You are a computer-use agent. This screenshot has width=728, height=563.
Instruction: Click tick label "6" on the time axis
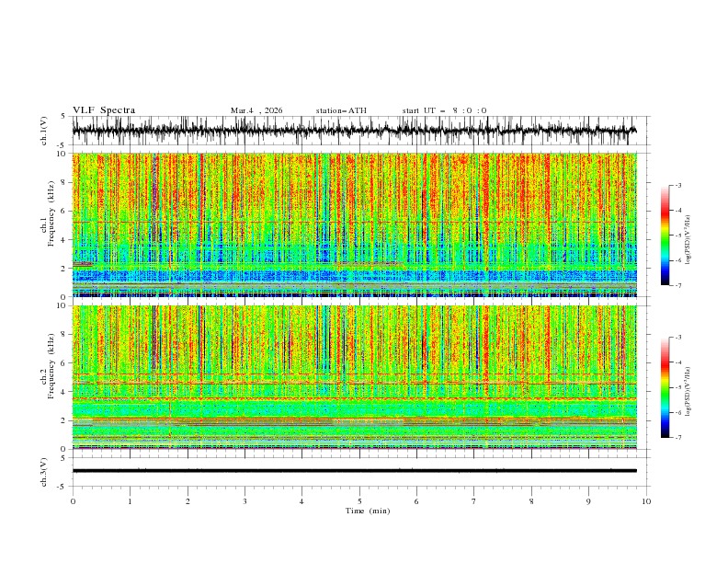coord(416,501)
